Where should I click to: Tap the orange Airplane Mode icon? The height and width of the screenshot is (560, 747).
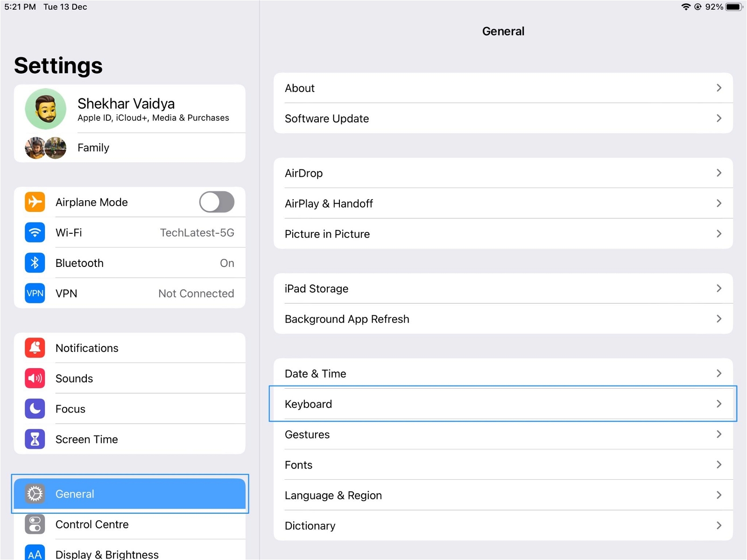point(35,202)
